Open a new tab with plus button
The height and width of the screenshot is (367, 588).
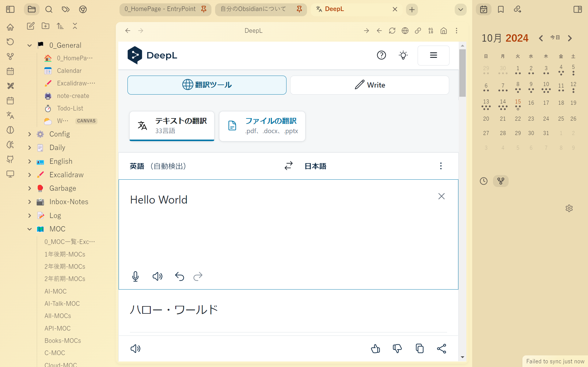[x=412, y=9]
